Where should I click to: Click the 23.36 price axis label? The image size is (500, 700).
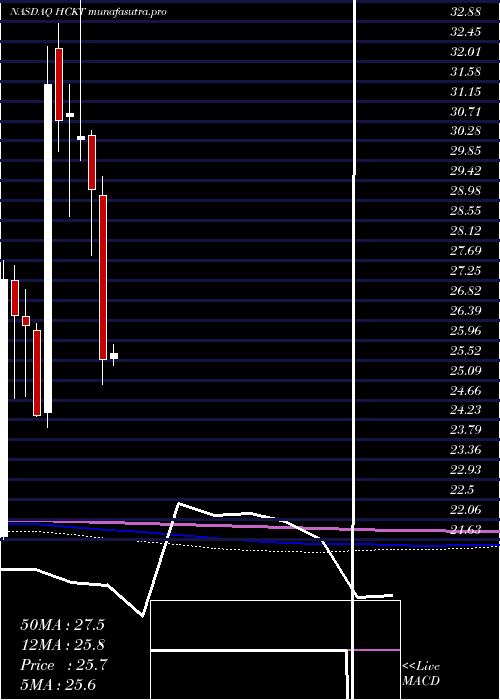tap(466, 449)
